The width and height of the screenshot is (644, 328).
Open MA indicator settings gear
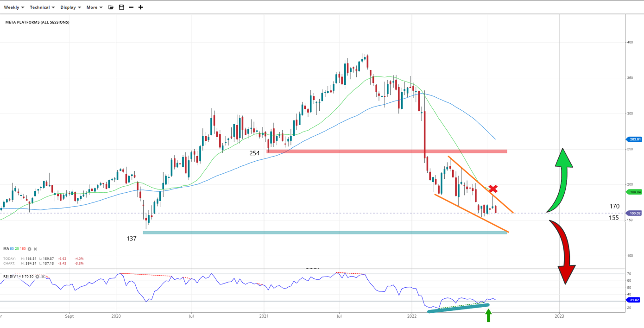point(30,249)
